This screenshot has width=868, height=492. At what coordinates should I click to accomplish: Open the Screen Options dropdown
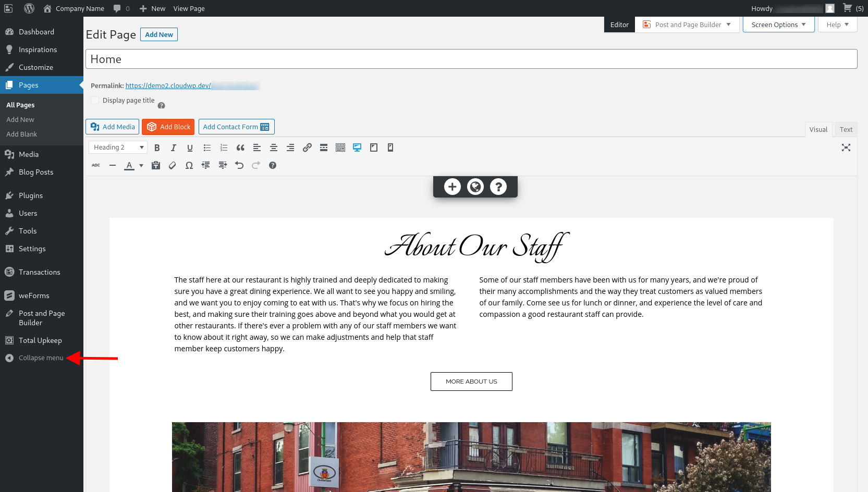pyautogui.click(x=778, y=24)
